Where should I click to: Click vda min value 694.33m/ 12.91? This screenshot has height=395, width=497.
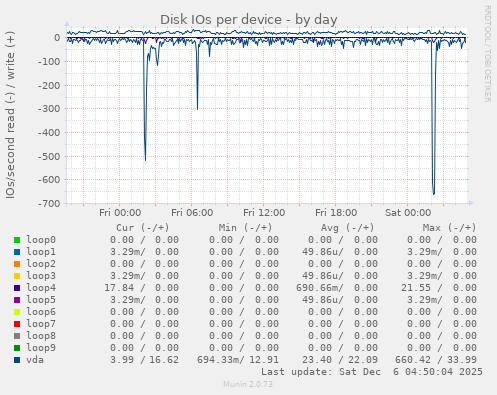[238, 360]
